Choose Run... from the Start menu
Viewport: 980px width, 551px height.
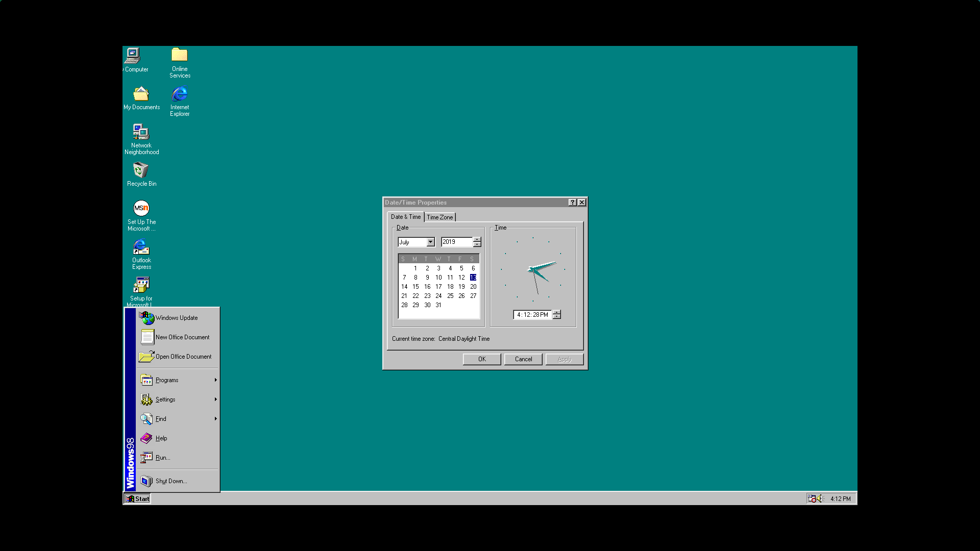click(178, 458)
